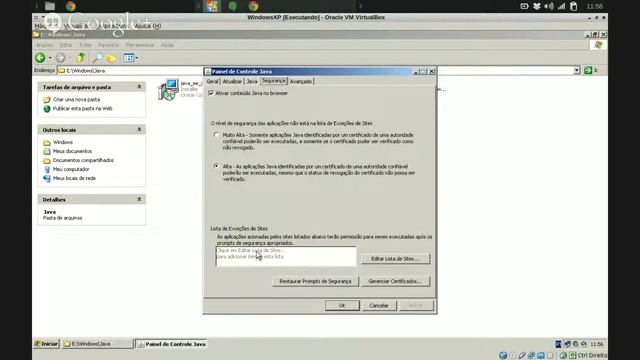The height and width of the screenshot is (360, 640).
Task: Open Meus locais de rede link
Action: coord(74,178)
